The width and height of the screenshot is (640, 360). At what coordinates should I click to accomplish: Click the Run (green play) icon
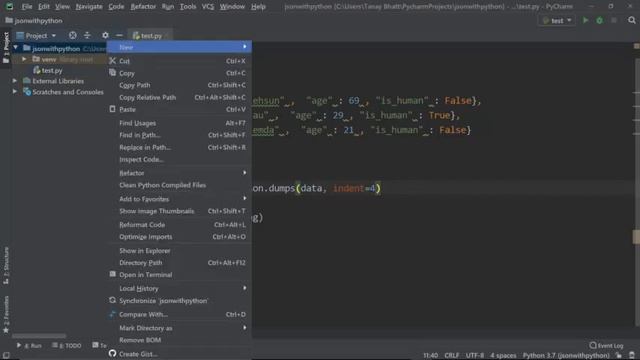point(585,20)
